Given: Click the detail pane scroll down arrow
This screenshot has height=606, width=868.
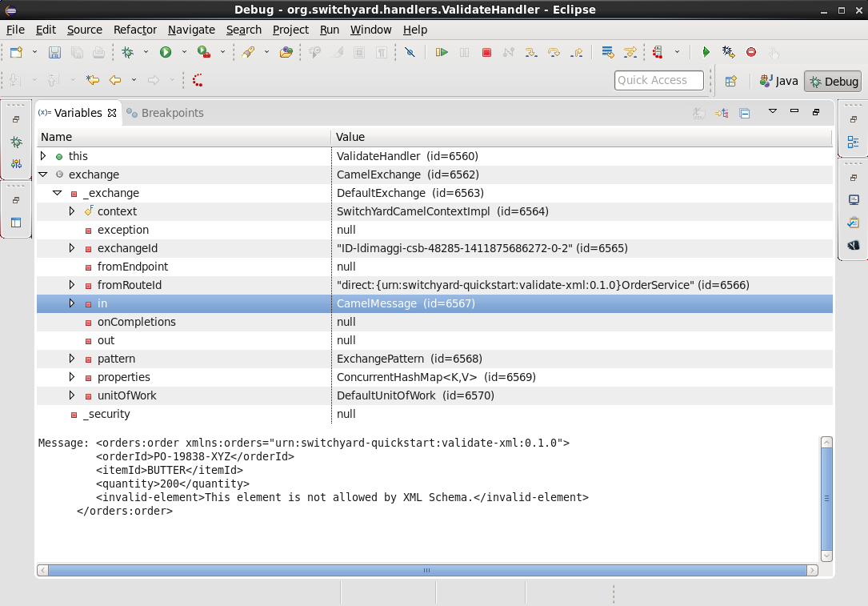Looking at the screenshot, I should pos(826,556).
